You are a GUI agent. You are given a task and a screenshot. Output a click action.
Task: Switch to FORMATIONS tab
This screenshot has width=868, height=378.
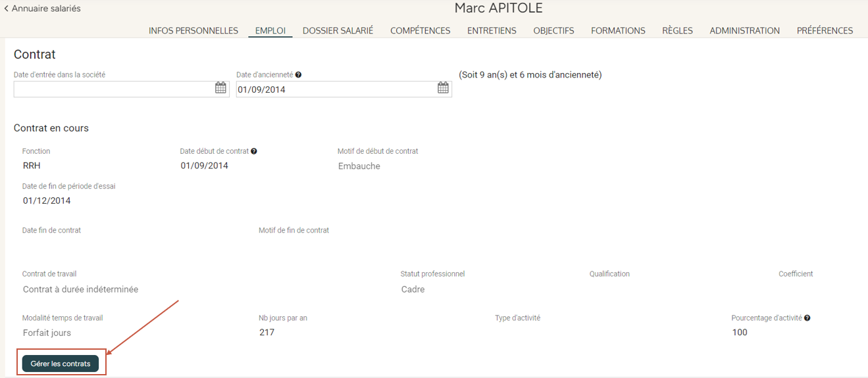tap(618, 31)
